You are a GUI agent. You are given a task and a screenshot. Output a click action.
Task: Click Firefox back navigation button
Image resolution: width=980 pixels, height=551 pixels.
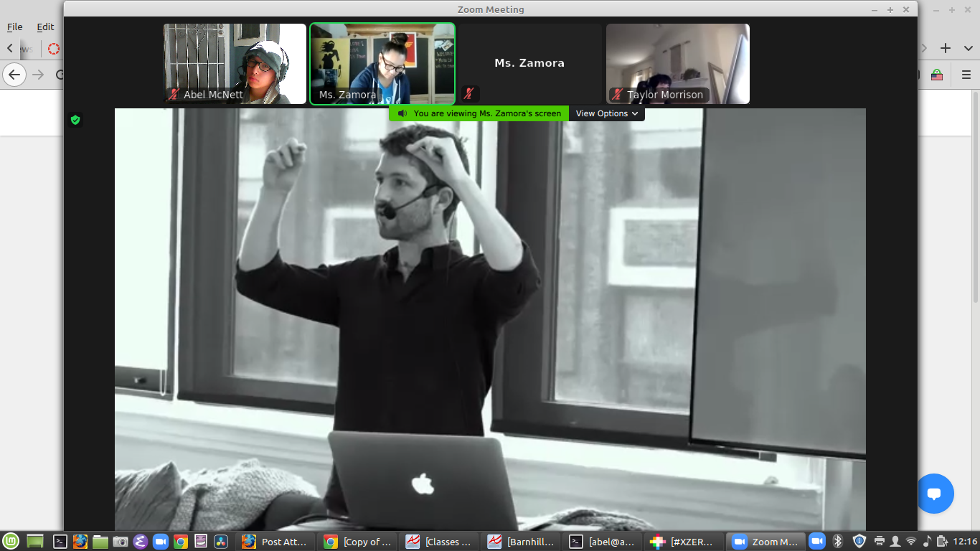(x=14, y=75)
